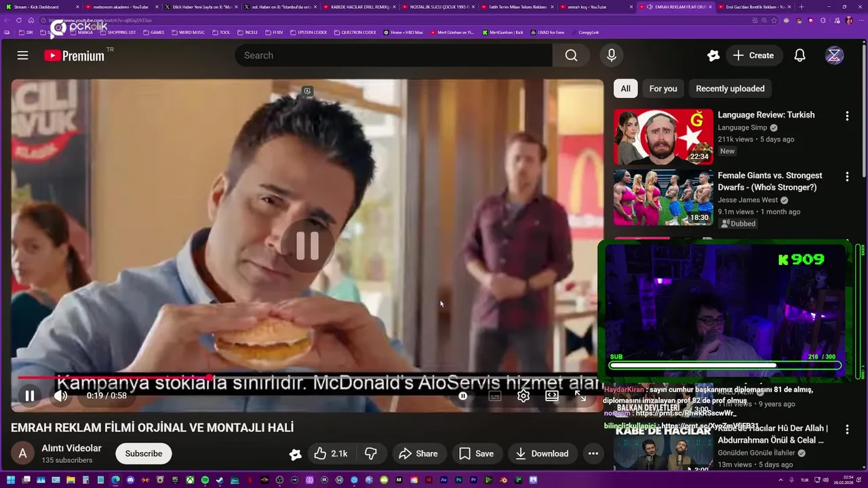Image resolution: width=868 pixels, height=488 pixels.
Task: Select the Recently uploaded filter chip
Action: click(730, 89)
